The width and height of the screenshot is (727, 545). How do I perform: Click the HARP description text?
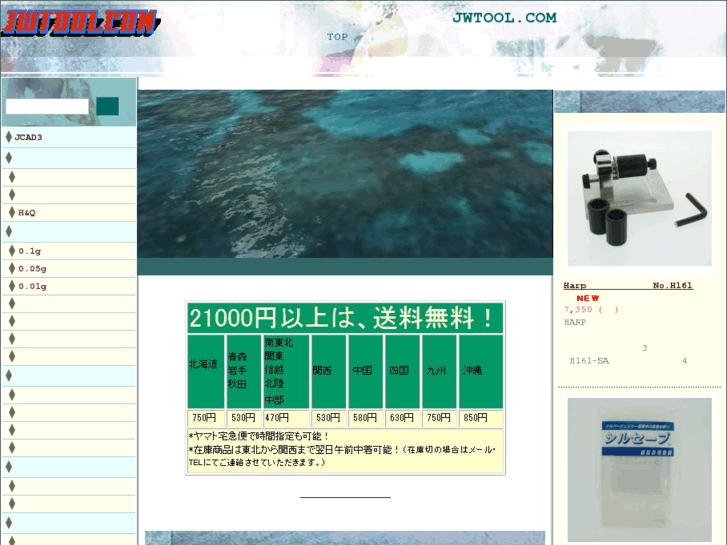(x=575, y=322)
